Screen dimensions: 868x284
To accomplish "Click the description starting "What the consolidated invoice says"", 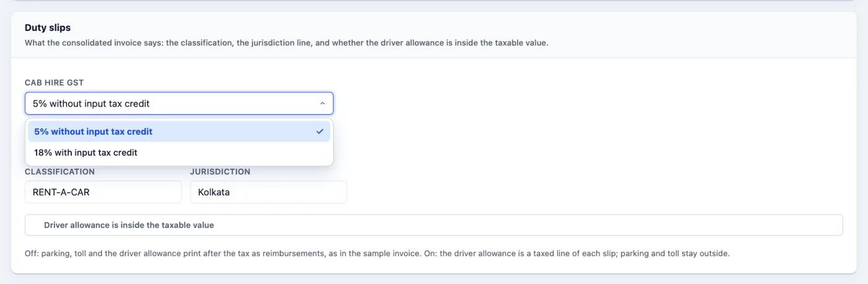I will (286, 43).
